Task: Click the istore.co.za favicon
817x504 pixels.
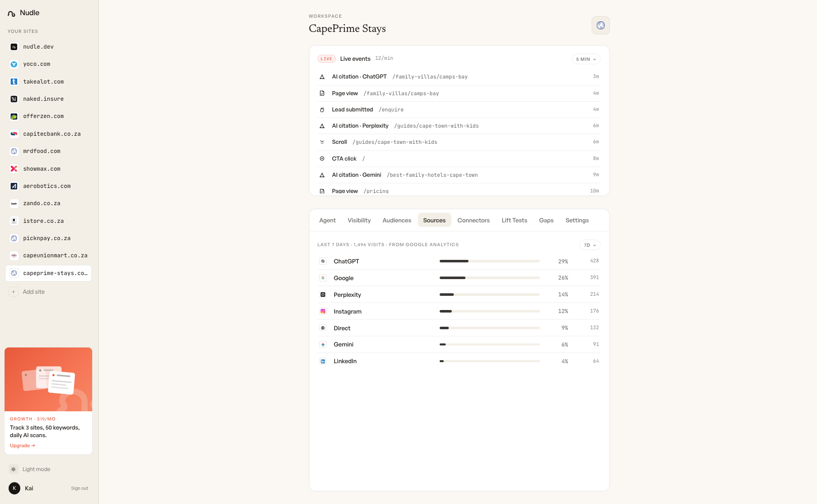Action: 14,221
